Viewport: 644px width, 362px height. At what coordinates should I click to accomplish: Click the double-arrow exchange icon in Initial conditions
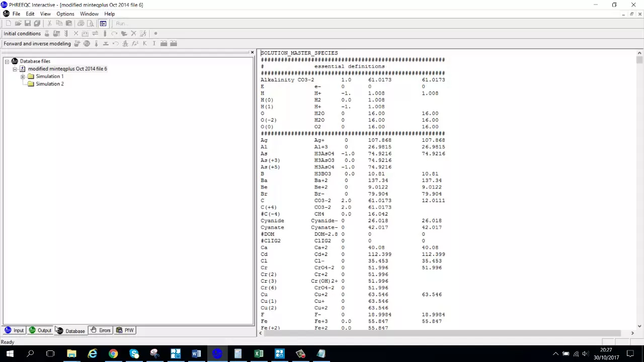click(x=95, y=34)
